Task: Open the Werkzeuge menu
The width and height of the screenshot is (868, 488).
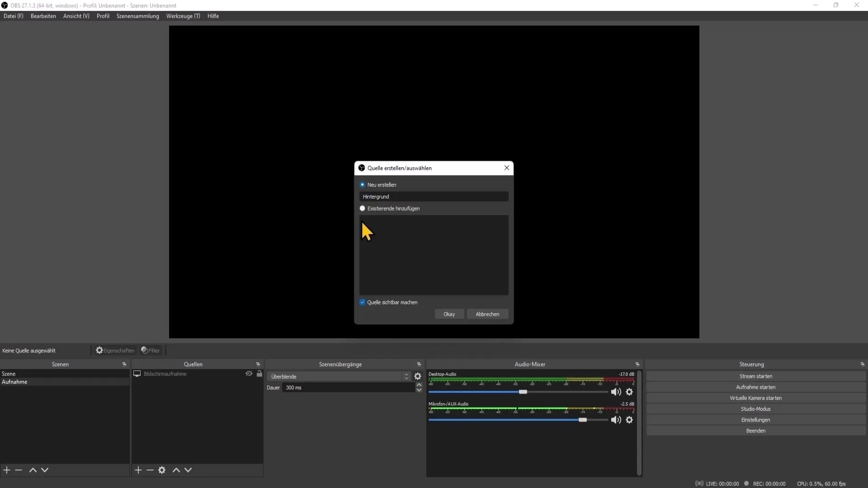Action: pos(183,16)
